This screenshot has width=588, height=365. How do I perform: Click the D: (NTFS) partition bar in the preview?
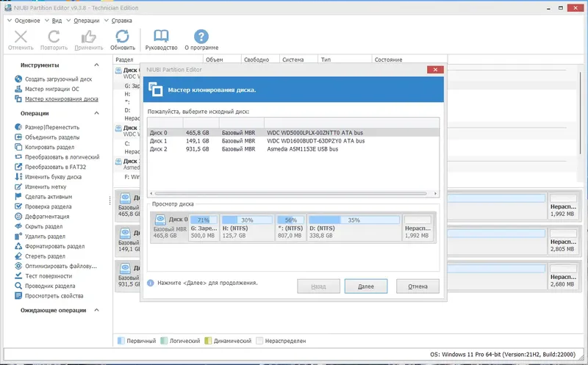point(354,228)
